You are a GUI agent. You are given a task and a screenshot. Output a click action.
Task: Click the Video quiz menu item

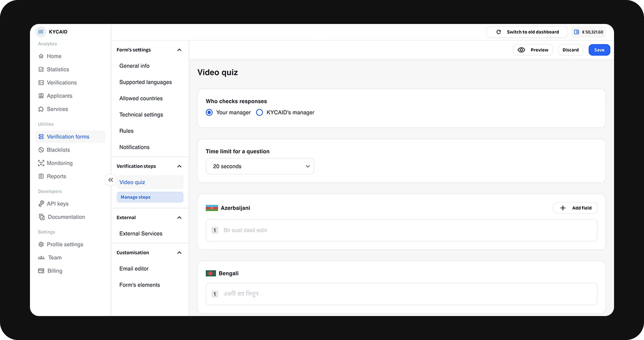132,182
